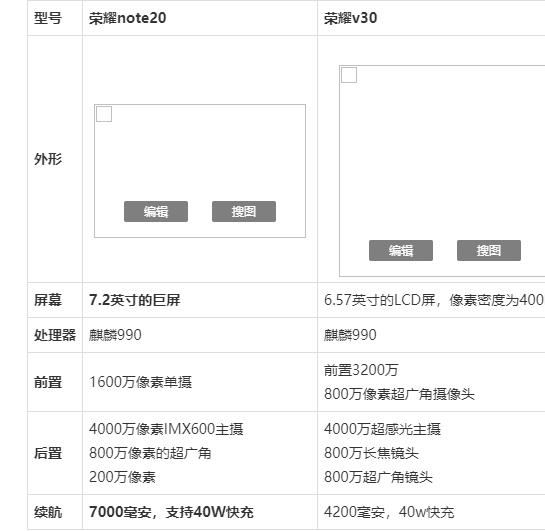Click the 800万长焦镜头 line
Image resolution: width=545 pixels, height=531 pixels.
[371, 453]
